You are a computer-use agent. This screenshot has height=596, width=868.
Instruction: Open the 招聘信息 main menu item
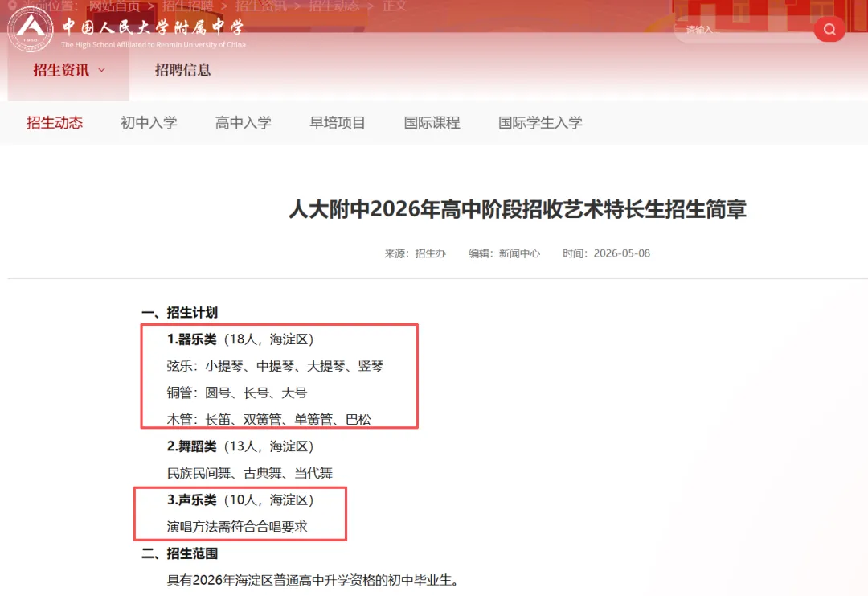pos(182,70)
